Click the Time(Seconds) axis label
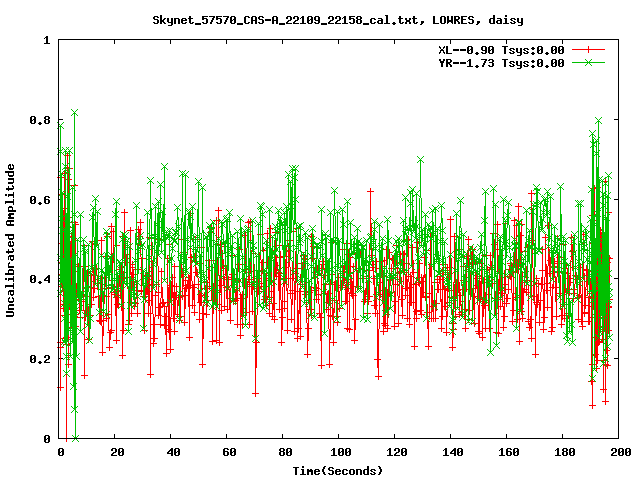Image resolution: width=640 pixels, height=480 pixels. 338,471
